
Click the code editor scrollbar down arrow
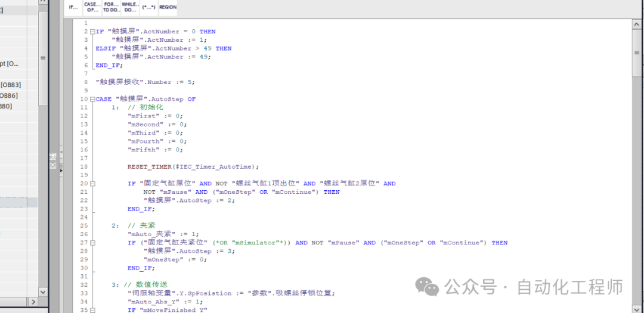pyautogui.click(x=637, y=308)
